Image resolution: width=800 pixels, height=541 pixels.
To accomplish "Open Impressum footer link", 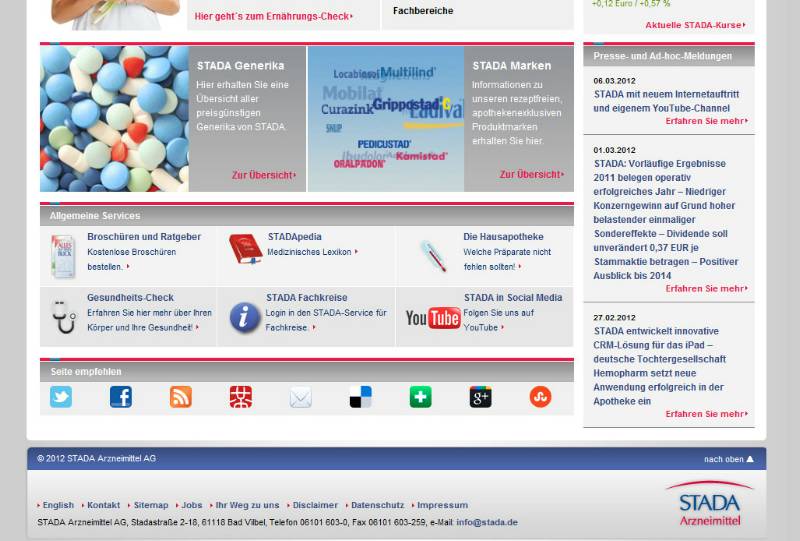I will (440, 505).
